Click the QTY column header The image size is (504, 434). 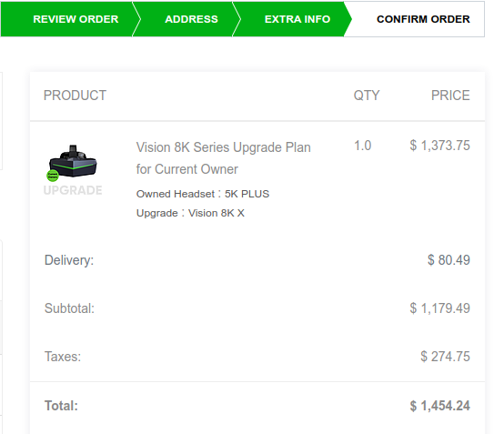pos(367,96)
